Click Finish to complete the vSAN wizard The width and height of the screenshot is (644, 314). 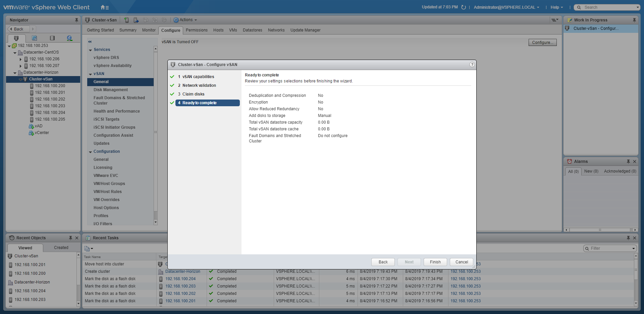pyautogui.click(x=435, y=262)
